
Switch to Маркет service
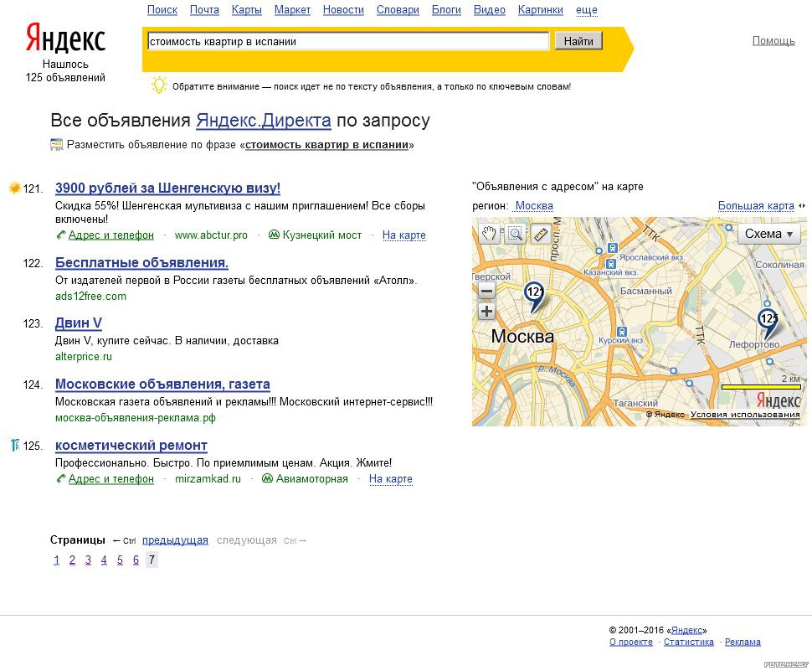point(293,10)
